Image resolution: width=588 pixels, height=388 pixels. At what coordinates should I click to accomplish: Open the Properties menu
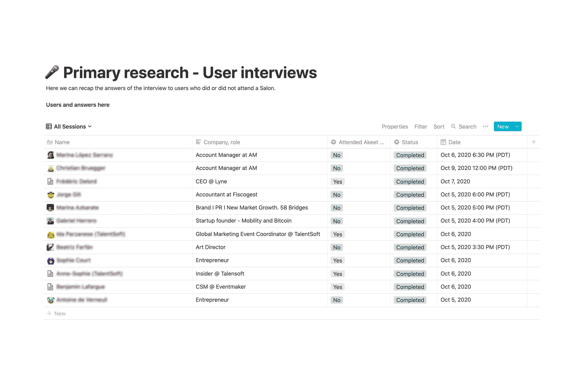(394, 127)
